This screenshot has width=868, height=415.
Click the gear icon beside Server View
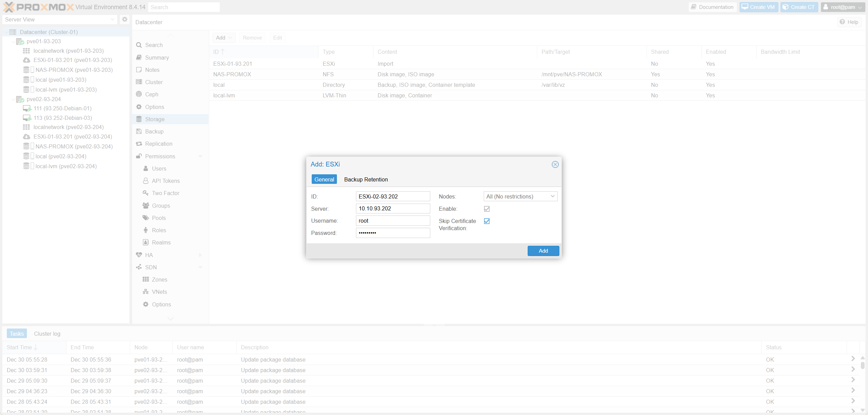point(125,19)
